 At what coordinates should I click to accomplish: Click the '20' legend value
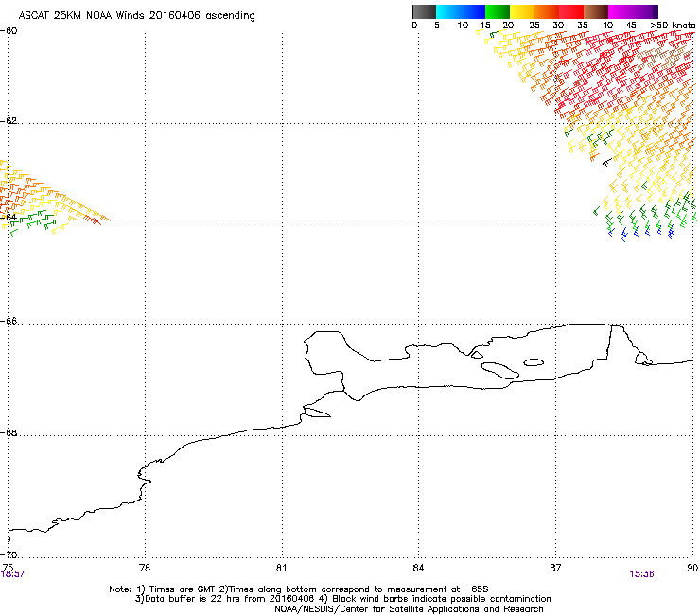[x=509, y=26]
